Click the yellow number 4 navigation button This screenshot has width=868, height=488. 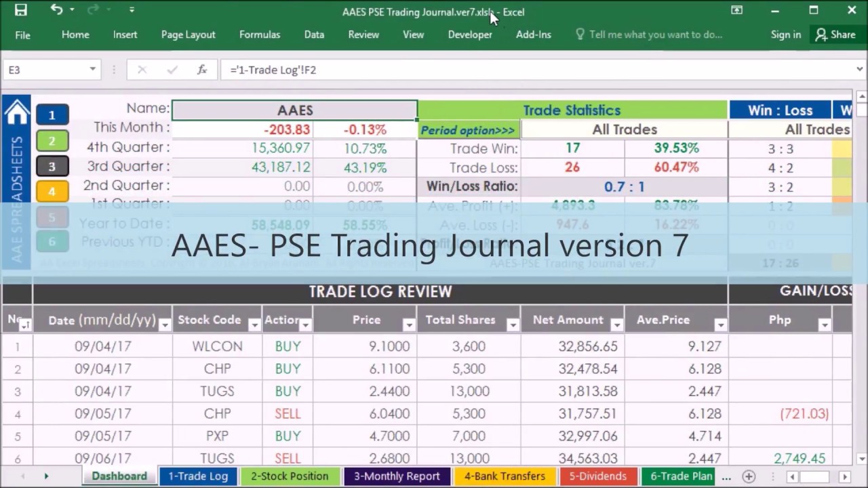52,191
